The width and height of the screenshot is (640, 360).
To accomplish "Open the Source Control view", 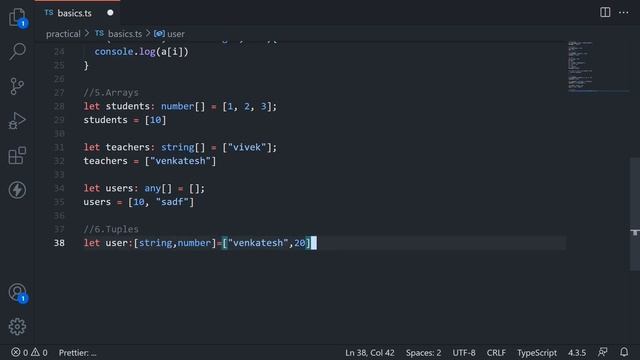I will point(17,87).
